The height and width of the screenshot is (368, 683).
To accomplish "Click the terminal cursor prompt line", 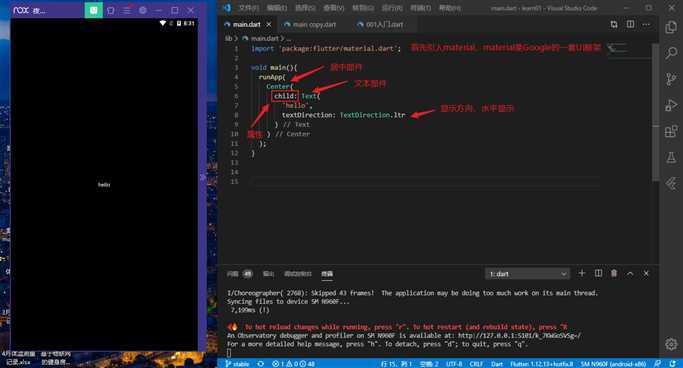I will (x=229, y=353).
